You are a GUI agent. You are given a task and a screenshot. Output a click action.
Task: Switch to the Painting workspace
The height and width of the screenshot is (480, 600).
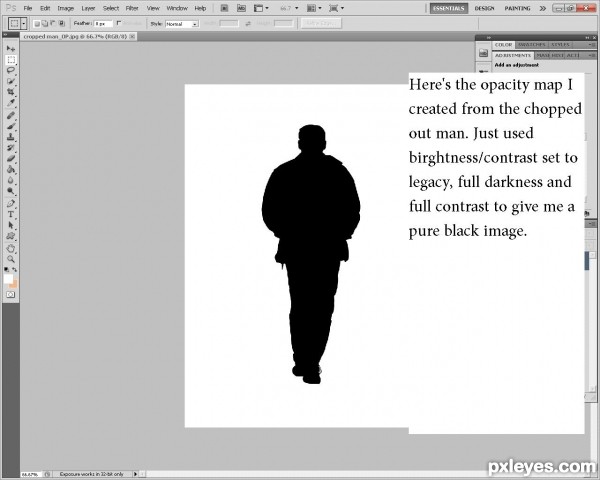point(517,8)
